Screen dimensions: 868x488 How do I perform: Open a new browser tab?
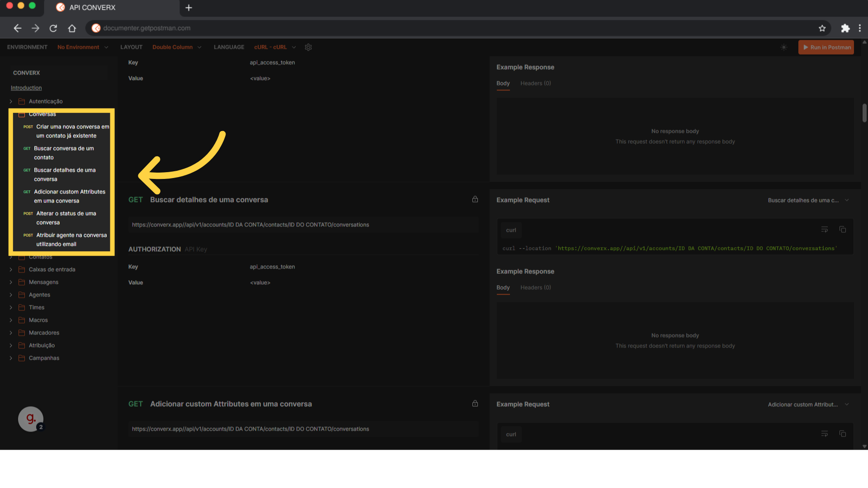(189, 8)
